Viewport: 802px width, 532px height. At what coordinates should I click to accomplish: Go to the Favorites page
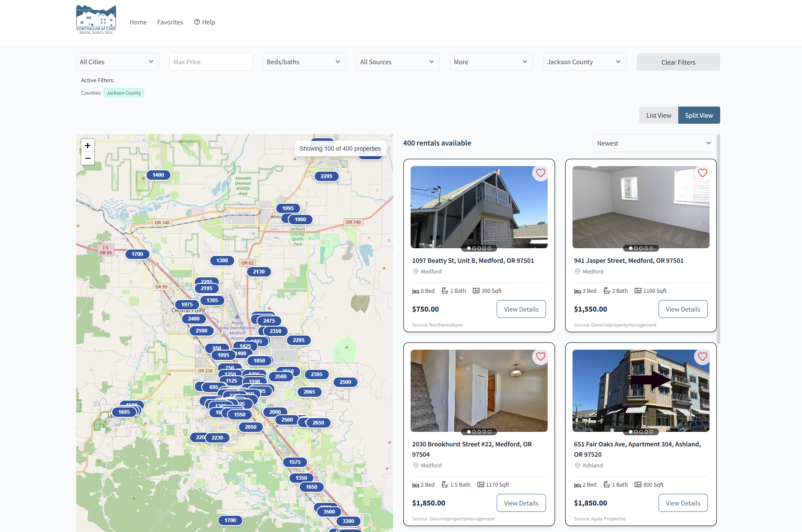point(170,22)
